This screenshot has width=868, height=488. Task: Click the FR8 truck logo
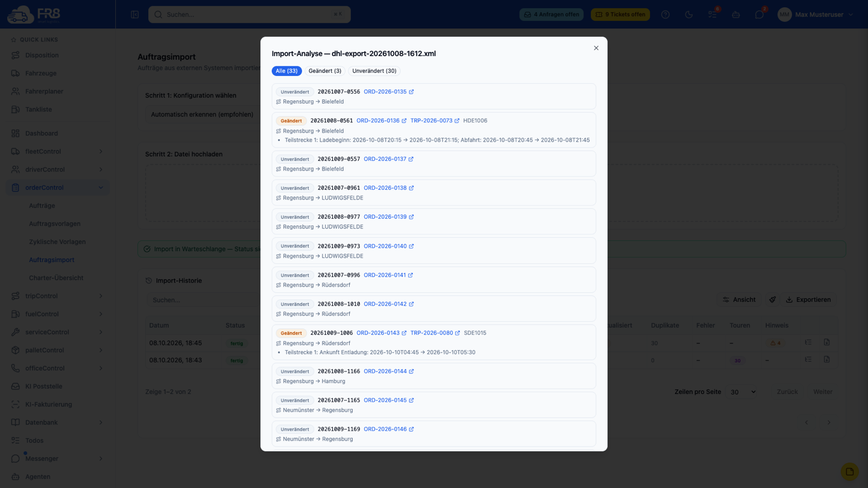[34, 14]
